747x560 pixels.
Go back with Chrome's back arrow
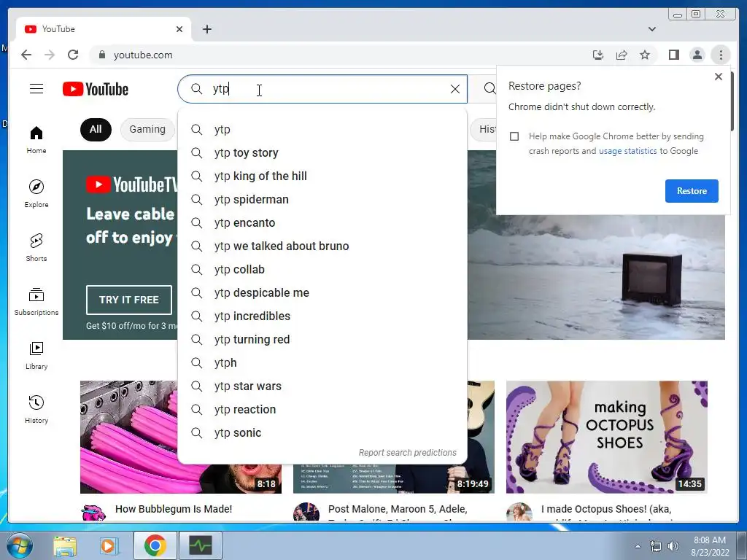pyautogui.click(x=26, y=55)
